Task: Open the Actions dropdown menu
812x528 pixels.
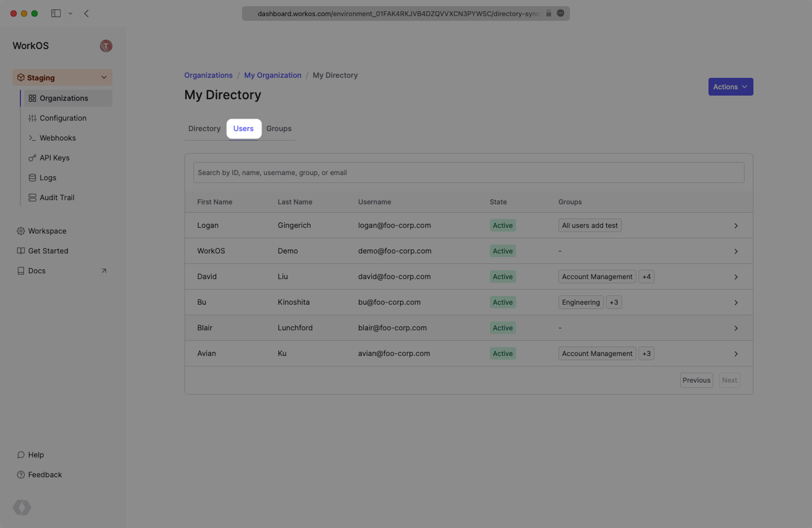Action: [x=730, y=87]
